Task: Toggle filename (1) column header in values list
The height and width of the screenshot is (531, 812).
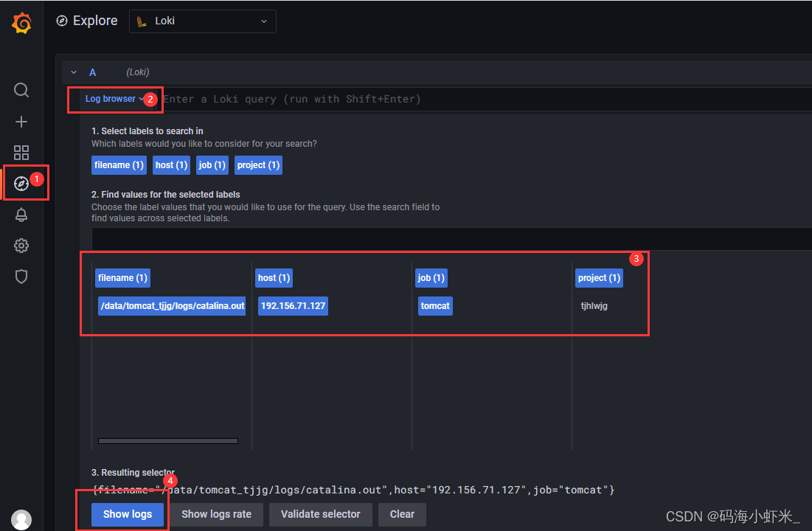Action: pos(122,278)
